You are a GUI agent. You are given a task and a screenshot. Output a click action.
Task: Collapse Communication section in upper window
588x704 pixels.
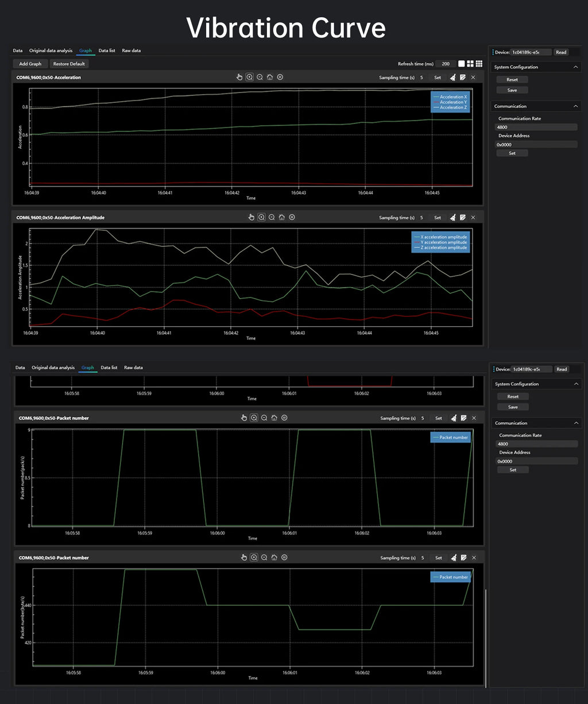point(576,106)
